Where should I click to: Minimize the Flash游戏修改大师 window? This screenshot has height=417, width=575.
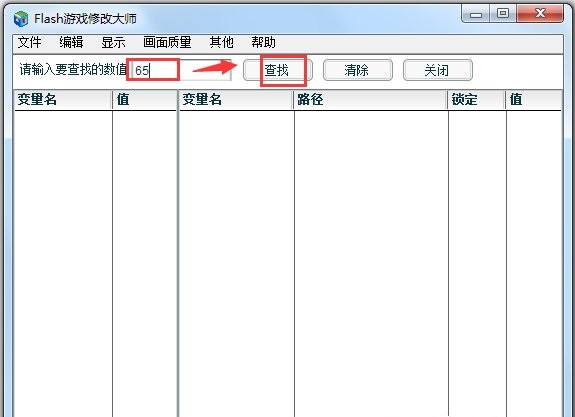476,14
